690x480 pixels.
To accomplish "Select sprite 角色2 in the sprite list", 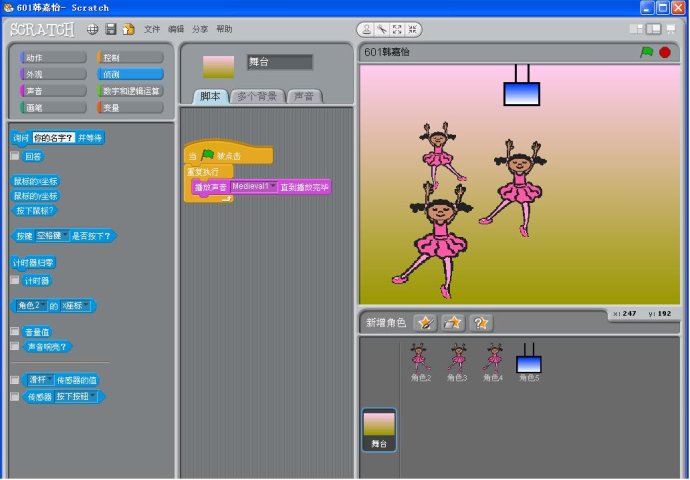I will click(420, 362).
